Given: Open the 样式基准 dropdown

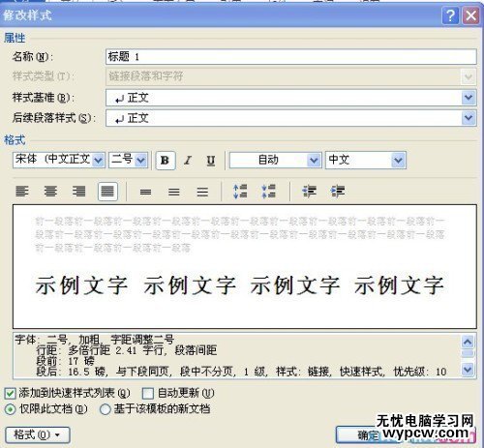Looking at the screenshot, I should [x=469, y=98].
